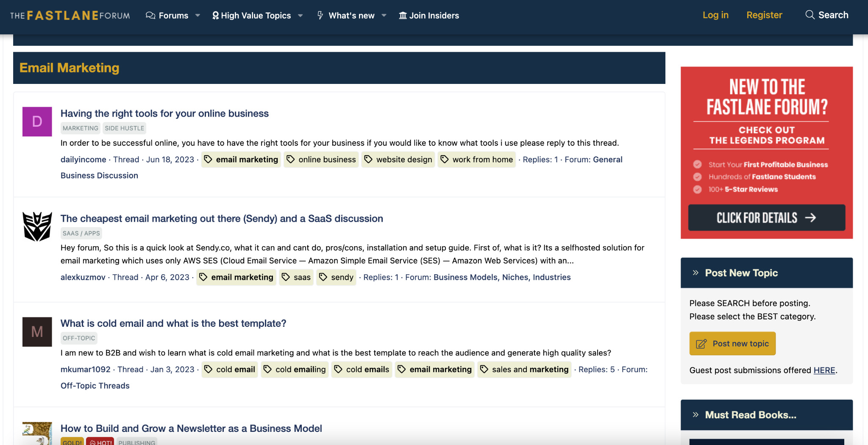Open mkumar1092's M avatar
868x445 pixels.
coord(37,332)
